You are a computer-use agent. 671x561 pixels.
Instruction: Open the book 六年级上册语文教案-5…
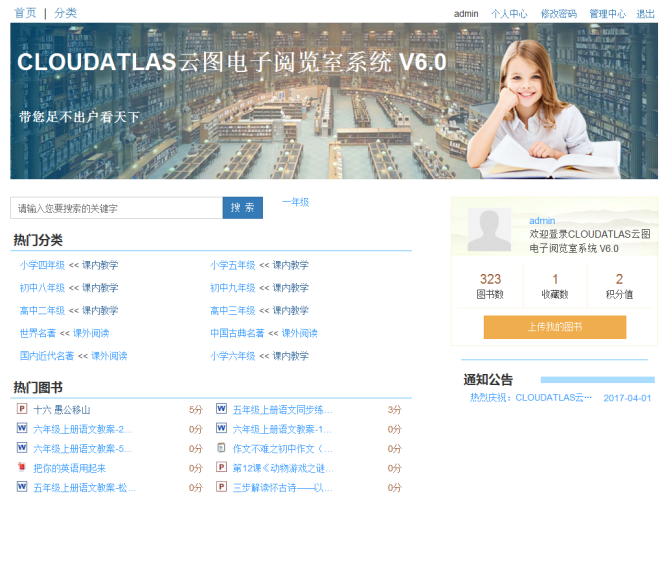pos(83,449)
